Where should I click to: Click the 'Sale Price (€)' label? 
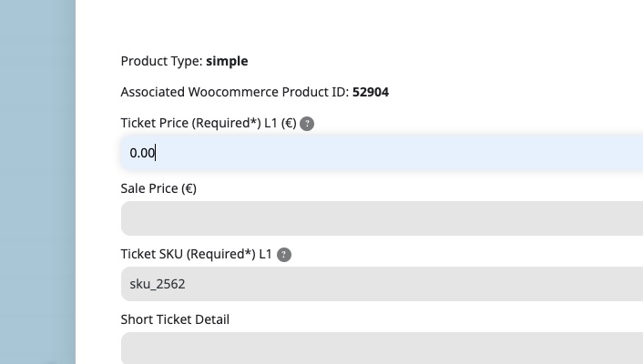[x=158, y=188]
